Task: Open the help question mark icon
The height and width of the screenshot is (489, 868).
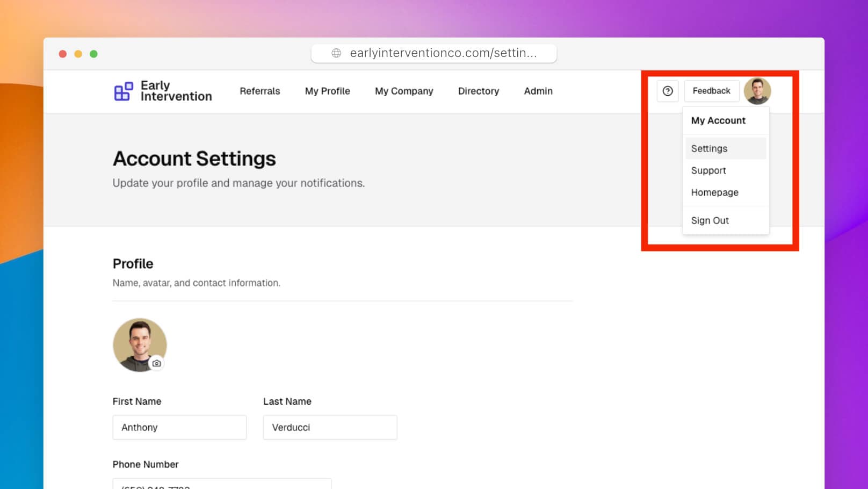Action: pos(668,91)
